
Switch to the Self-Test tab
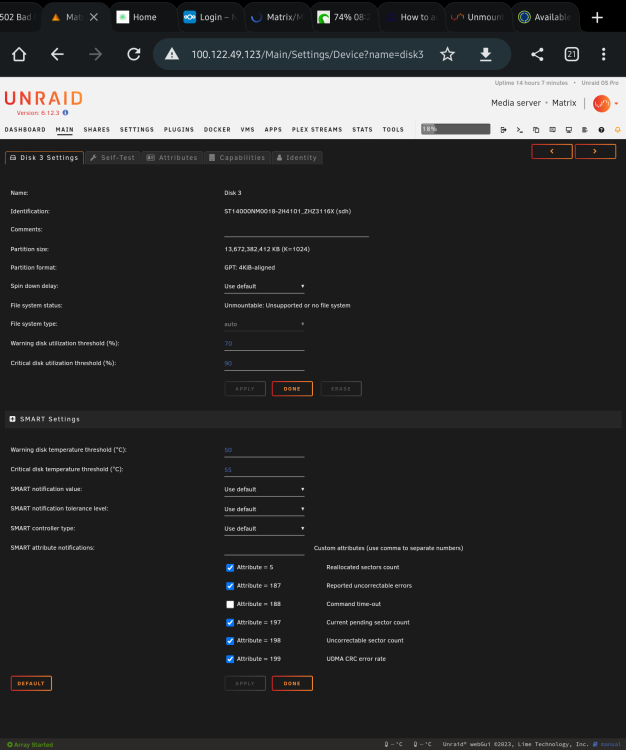click(113, 158)
